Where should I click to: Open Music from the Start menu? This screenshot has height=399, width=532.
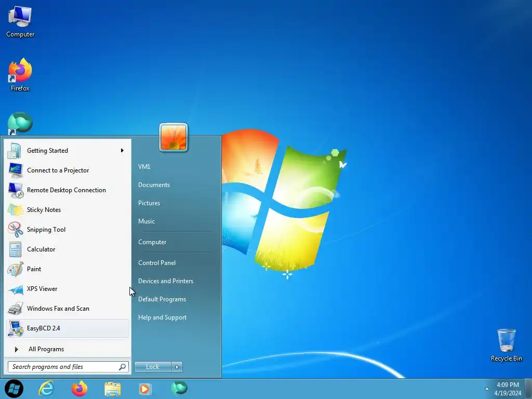pyautogui.click(x=147, y=221)
